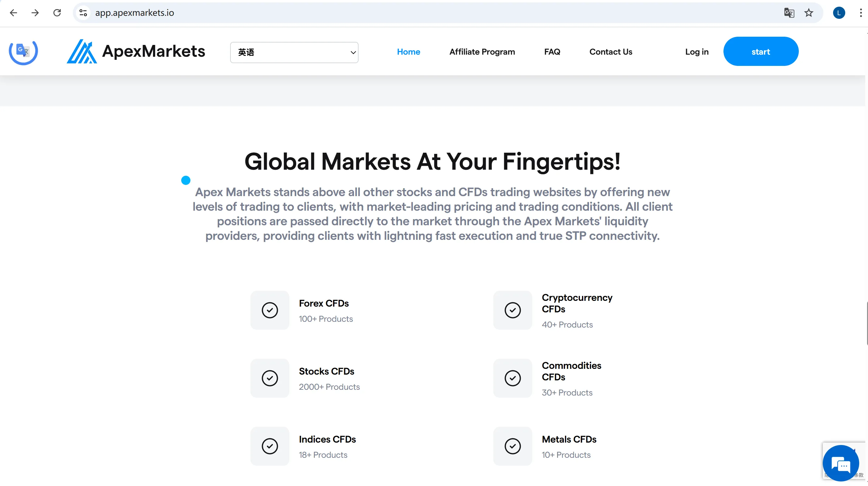
Task: Go back to the previous page
Action: [x=13, y=13]
